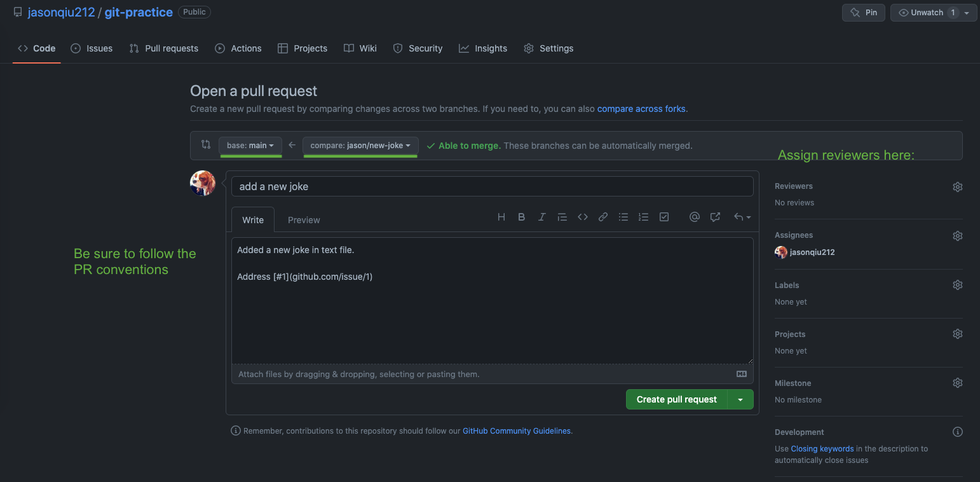
Task: Insert code with the angle brackets icon
Action: (582, 217)
